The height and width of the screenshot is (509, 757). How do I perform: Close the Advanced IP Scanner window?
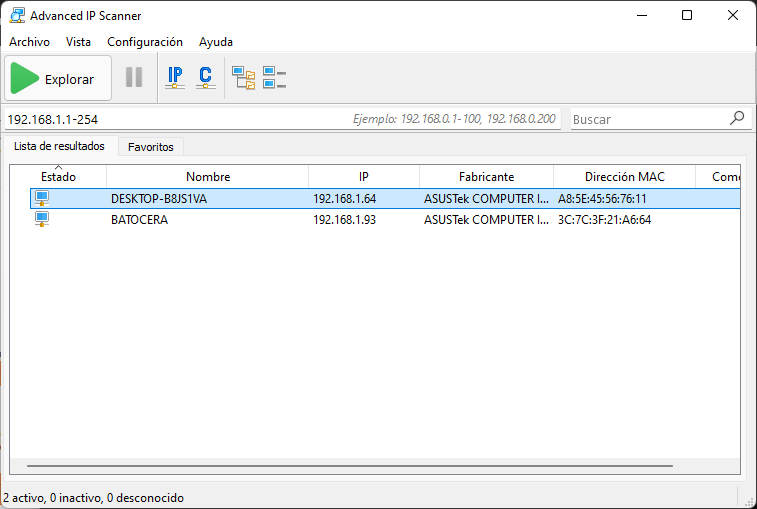(x=732, y=15)
